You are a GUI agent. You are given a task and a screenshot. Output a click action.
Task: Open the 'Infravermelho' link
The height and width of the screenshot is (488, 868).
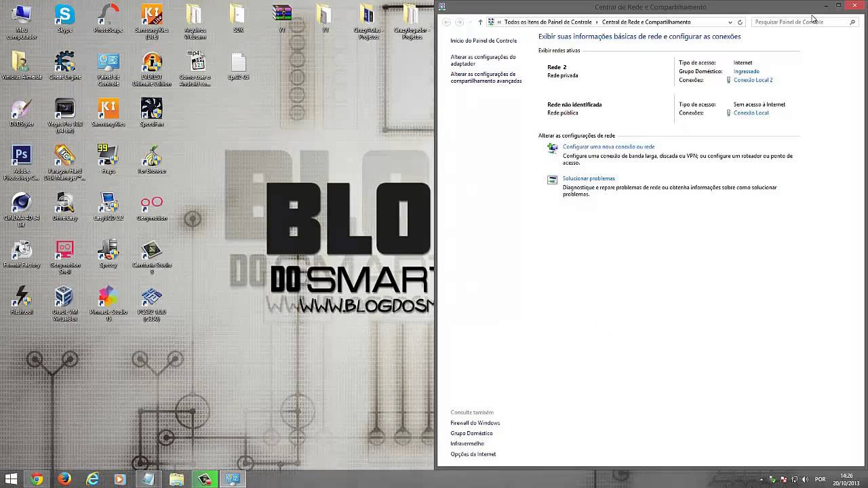[x=467, y=444]
